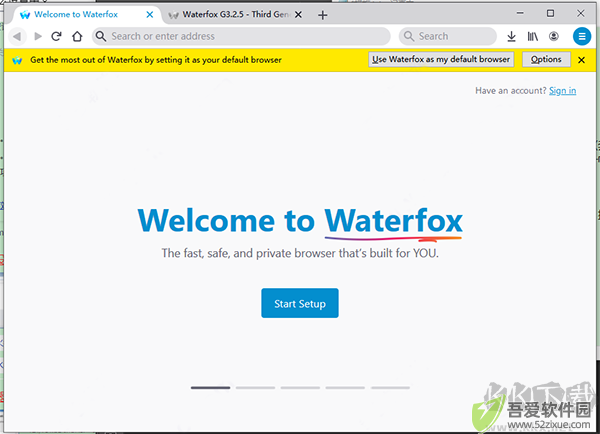This screenshot has height=434, width=600.
Task: Click the magnifier in the address bar
Action: tap(101, 36)
